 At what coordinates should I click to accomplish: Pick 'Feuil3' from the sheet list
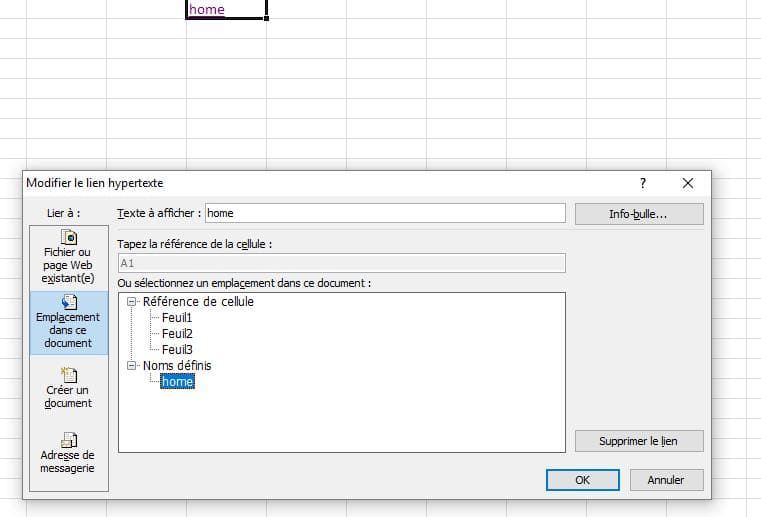click(177, 350)
